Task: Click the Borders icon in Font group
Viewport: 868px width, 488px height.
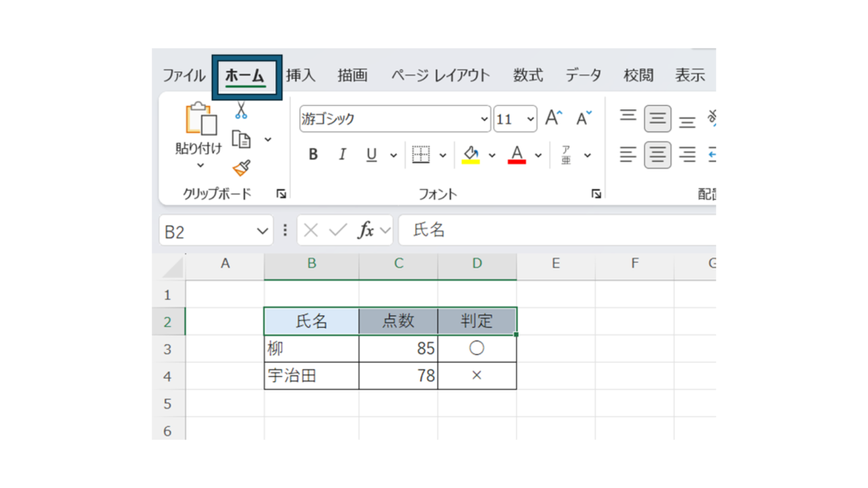Action: pyautogui.click(x=420, y=155)
